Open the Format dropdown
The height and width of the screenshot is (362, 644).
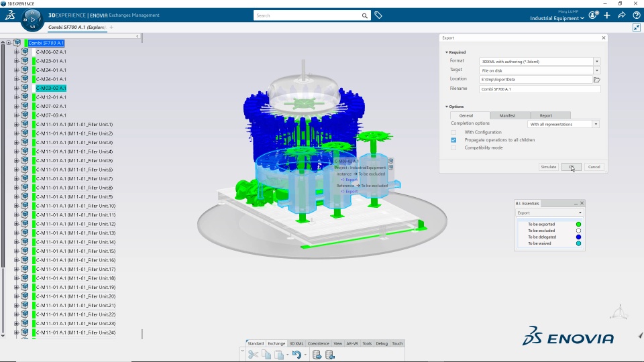coord(597,62)
